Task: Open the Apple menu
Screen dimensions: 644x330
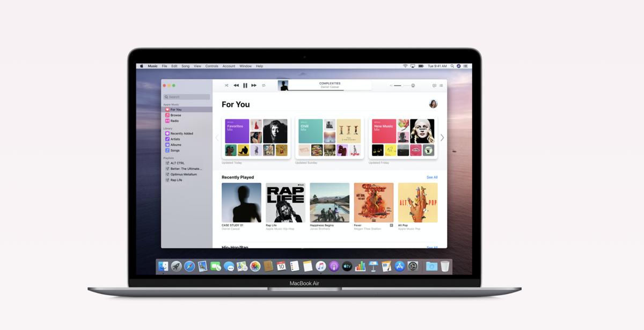Action: pos(142,66)
